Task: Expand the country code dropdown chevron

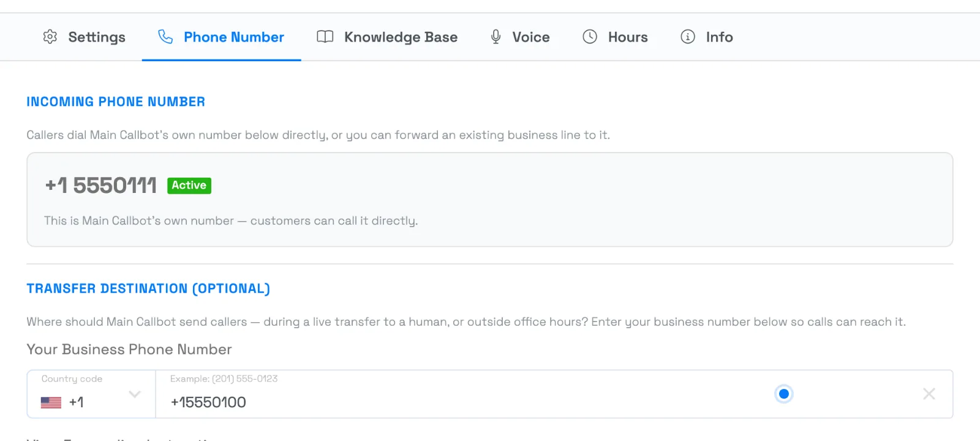Action: tap(135, 394)
